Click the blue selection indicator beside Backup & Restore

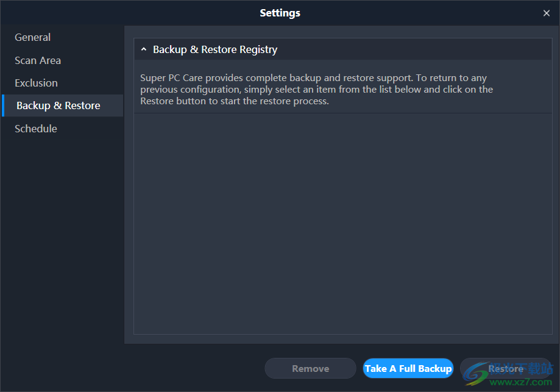click(3, 105)
